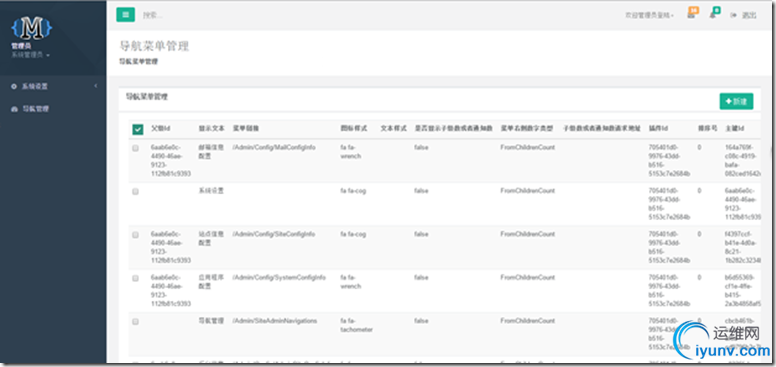Image resolution: width=776 pixels, height=367 pixels.
Task: Click the 图标样式 column header
Action: point(354,129)
